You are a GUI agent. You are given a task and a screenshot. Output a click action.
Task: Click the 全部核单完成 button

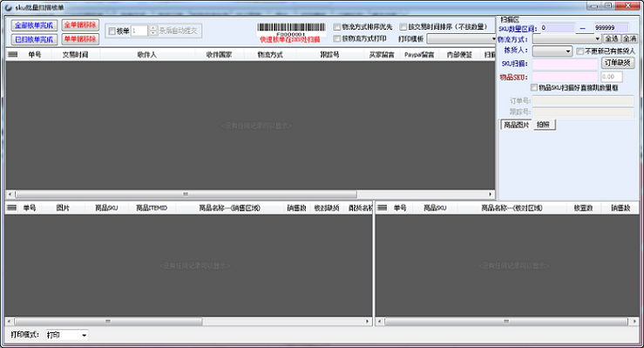34,25
